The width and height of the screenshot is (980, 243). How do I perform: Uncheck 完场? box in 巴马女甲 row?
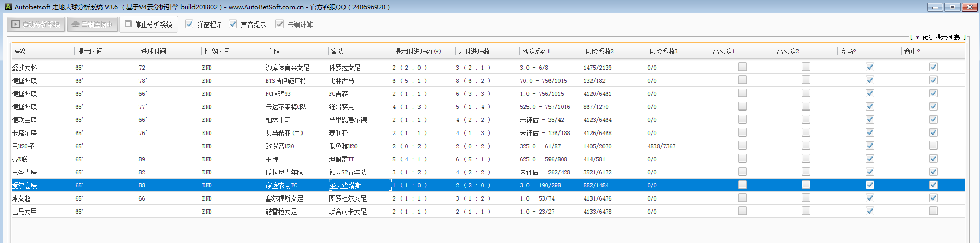click(x=870, y=211)
